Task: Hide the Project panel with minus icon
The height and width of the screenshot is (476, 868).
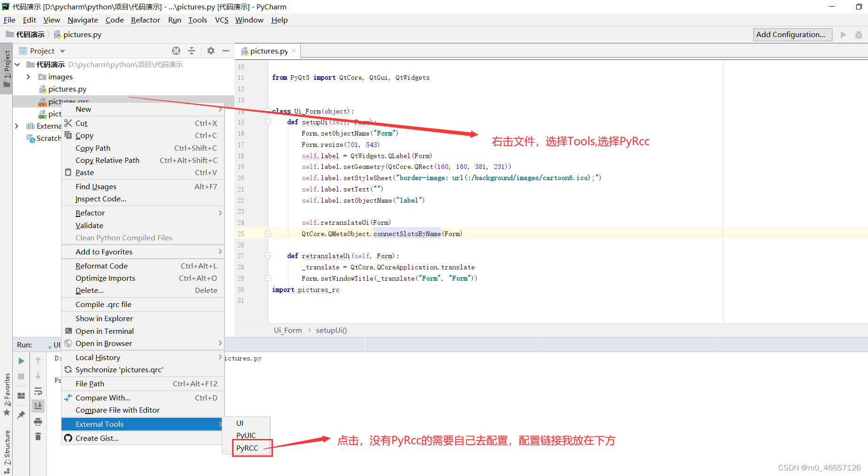Action: point(226,51)
